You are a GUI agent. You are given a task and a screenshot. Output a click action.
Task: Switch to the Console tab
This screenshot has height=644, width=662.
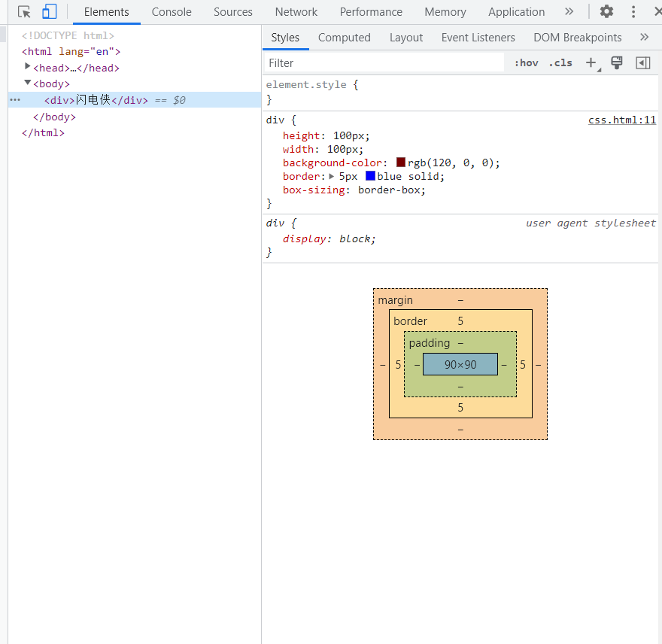172,12
